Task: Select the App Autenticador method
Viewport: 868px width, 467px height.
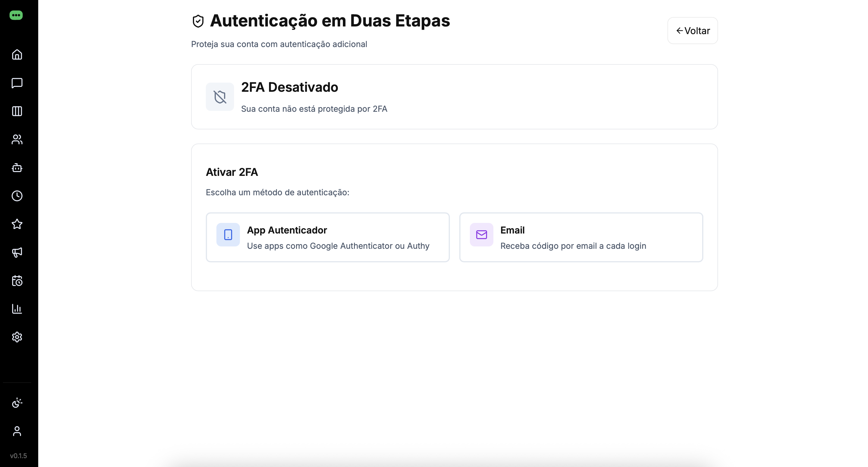Action: (x=328, y=237)
